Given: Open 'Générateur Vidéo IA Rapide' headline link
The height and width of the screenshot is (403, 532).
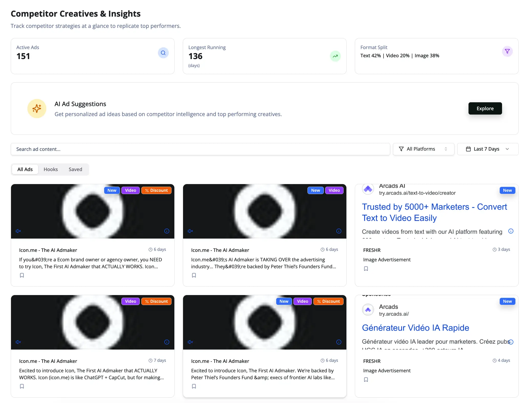Looking at the screenshot, I should (416, 328).
